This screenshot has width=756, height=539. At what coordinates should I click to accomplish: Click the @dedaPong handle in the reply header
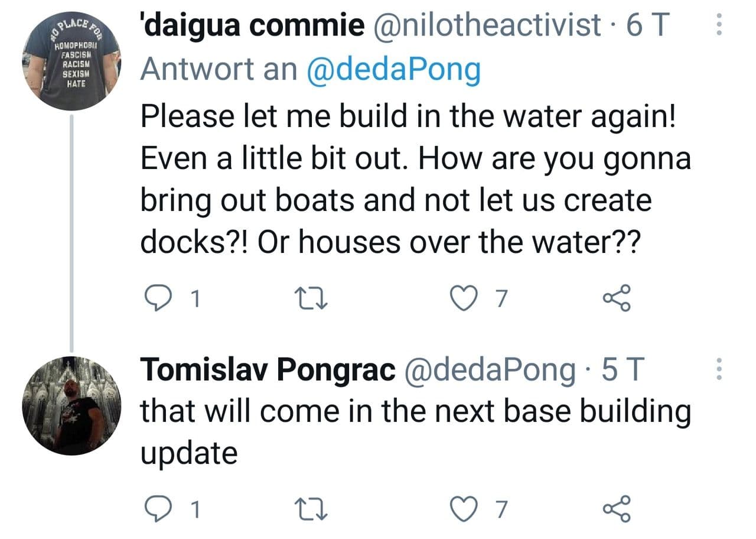[x=488, y=370]
